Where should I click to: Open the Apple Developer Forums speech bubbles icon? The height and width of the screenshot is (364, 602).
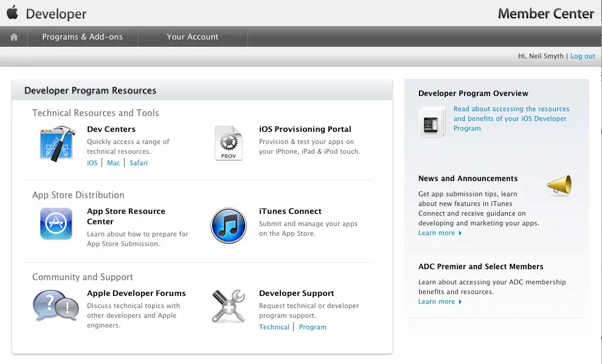pos(56,306)
